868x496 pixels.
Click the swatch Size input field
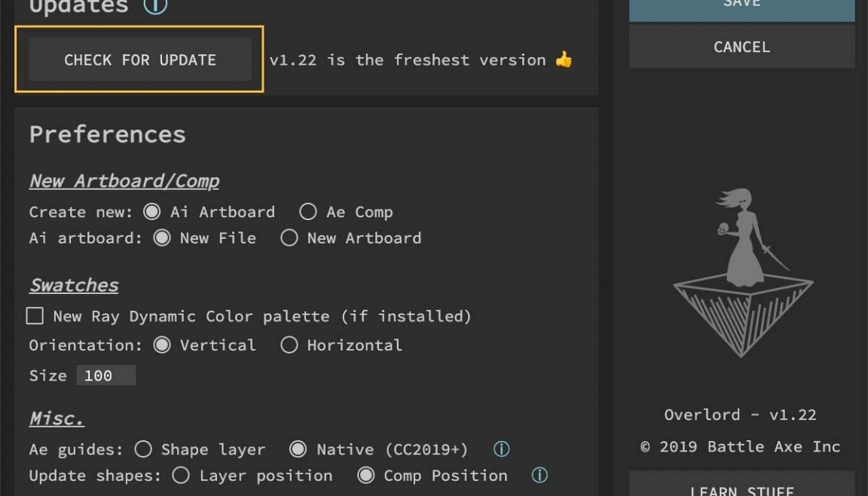pos(105,375)
